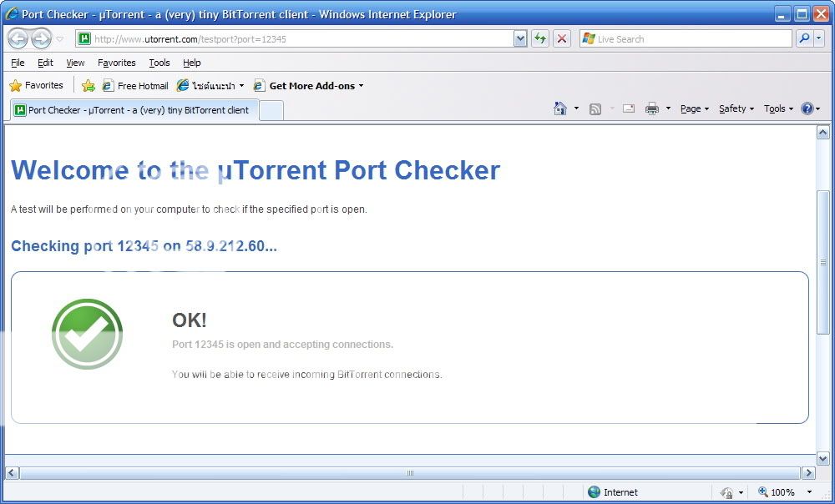Expand the Print options dropdown arrow
Viewport: 835px width, 504px height.
tap(668, 108)
